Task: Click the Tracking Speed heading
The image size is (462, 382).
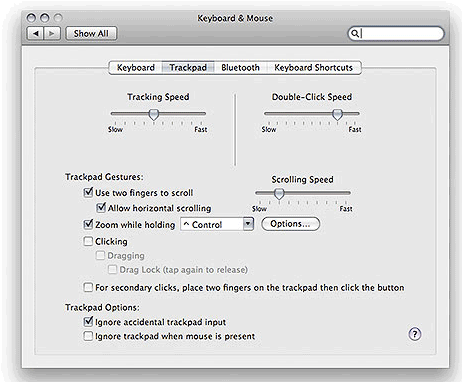Action: (x=158, y=97)
